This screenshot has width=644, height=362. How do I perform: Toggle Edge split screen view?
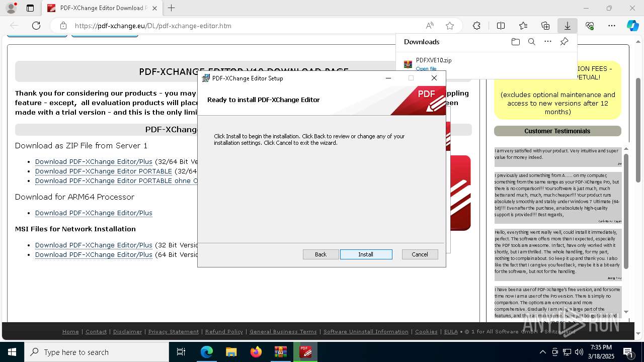(x=501, y=26)
